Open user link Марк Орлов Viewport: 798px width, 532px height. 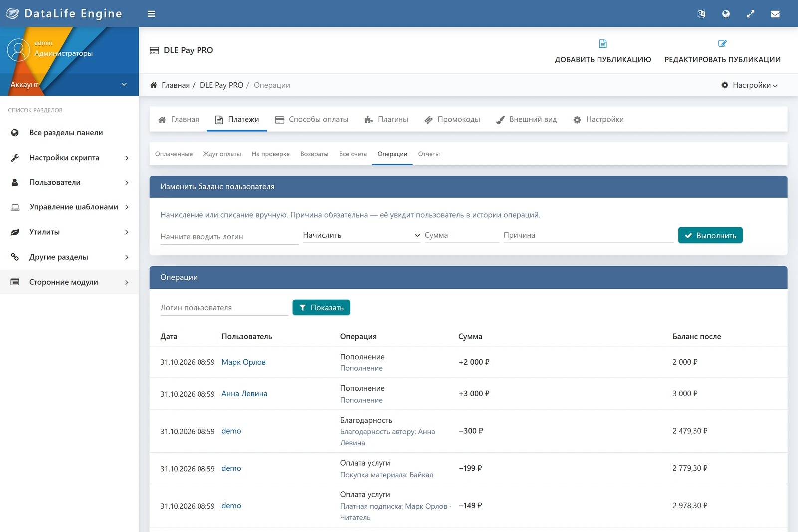click(243, 362)
